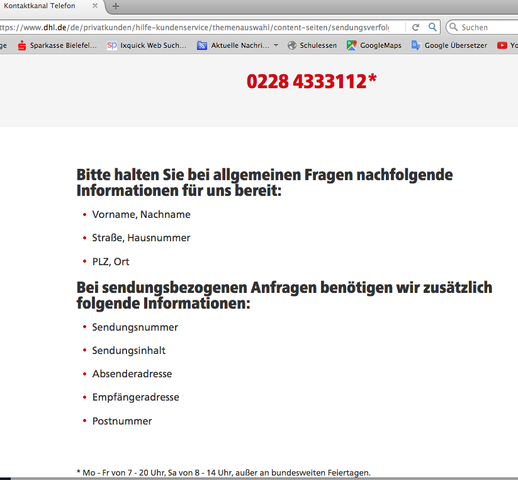This screenshot has height=480, width=518.
Task: Click the heading 'Bei sendungsbezogenen Anfragen'
Action: [x=284, y=295]
